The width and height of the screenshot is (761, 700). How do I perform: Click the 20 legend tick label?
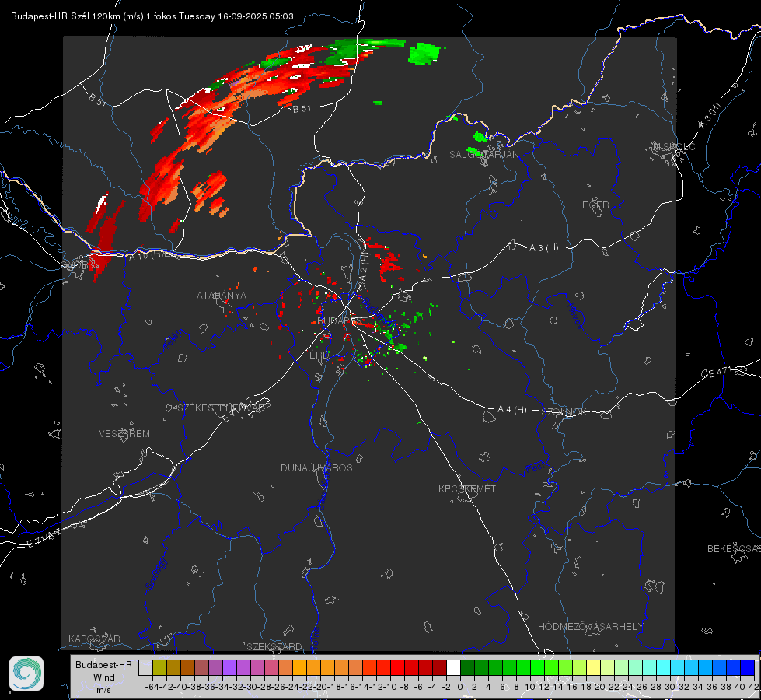(x=600, y=687)
